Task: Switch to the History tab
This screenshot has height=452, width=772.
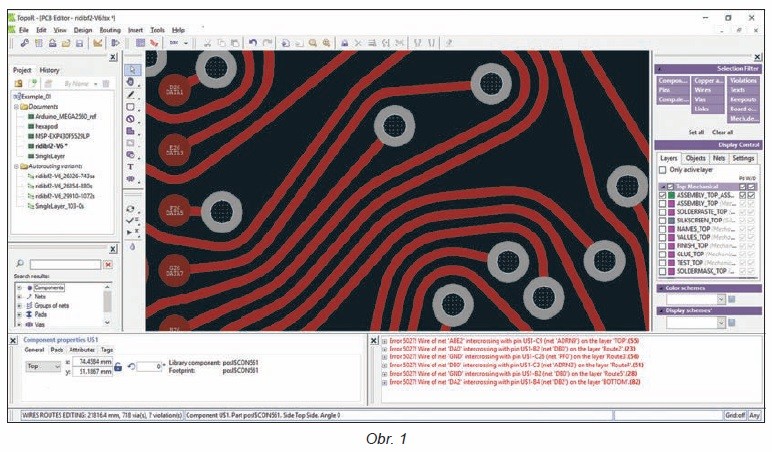Action: [x=49, y=70]
